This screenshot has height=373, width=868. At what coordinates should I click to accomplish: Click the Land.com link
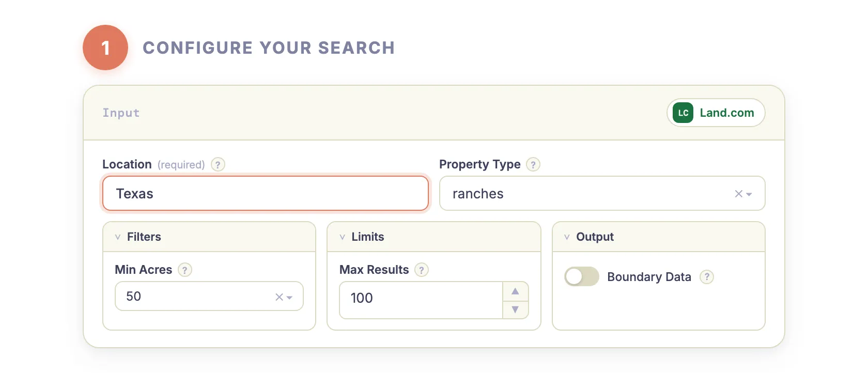coord(727,113)
